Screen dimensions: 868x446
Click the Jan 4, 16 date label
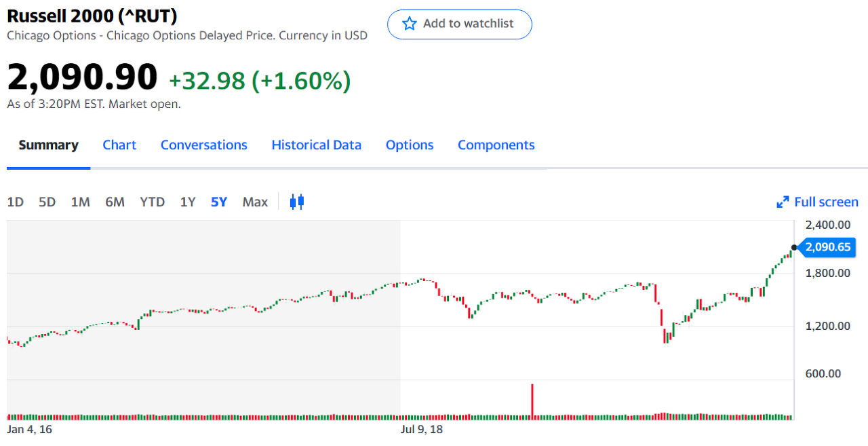point(29,430)
